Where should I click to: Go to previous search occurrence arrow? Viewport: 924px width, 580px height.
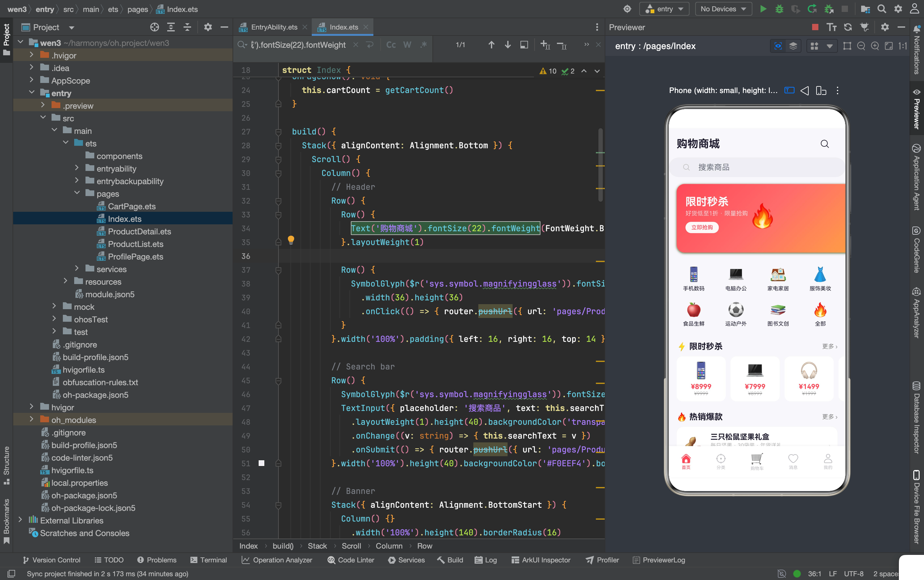click(491, 45)
